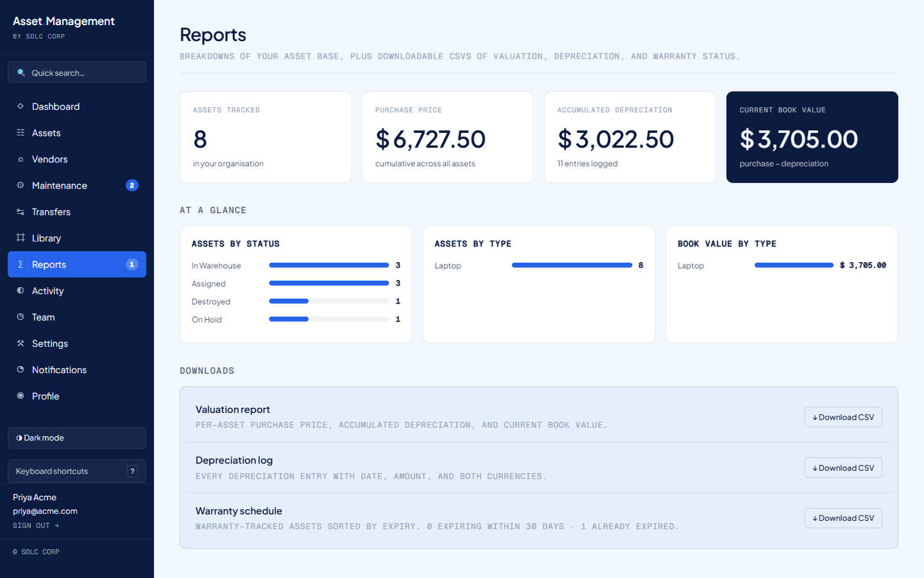Select Library in the sidebar
Viewport: 924px width, 578px height.
coord(77,238)
